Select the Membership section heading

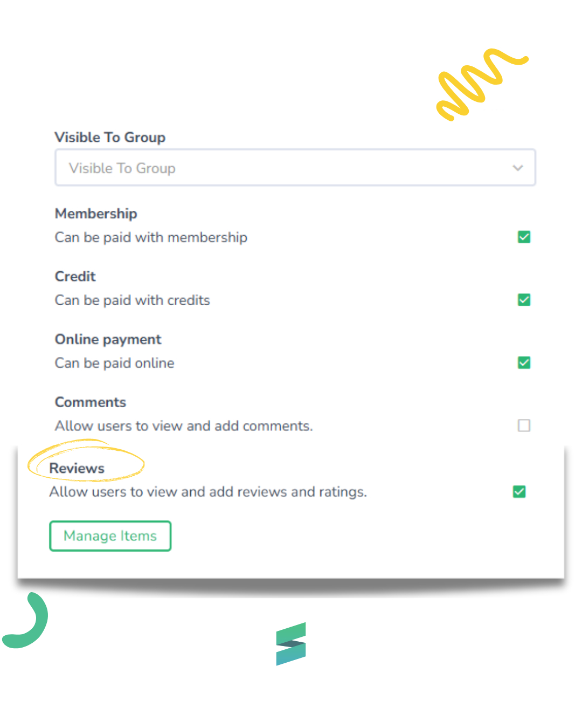coord(96,214)
